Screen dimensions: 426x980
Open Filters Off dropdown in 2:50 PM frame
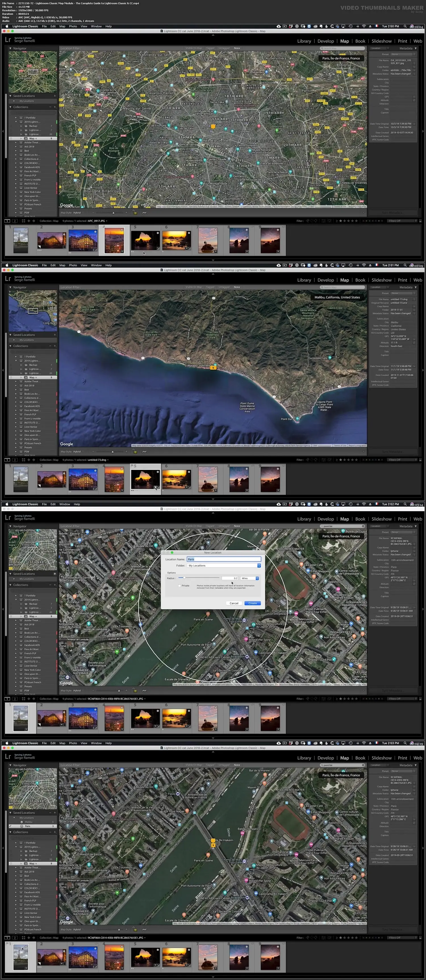pyautogui.click(x=402, y=221)
